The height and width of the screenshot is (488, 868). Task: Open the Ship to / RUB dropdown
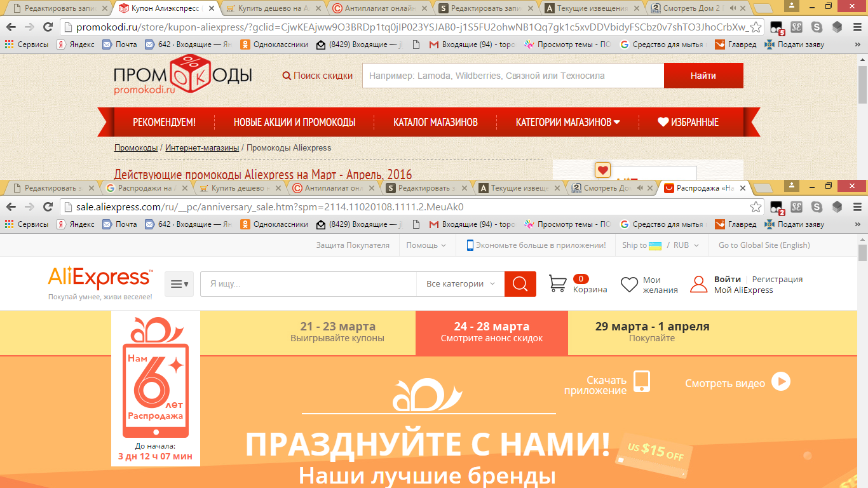661,245
